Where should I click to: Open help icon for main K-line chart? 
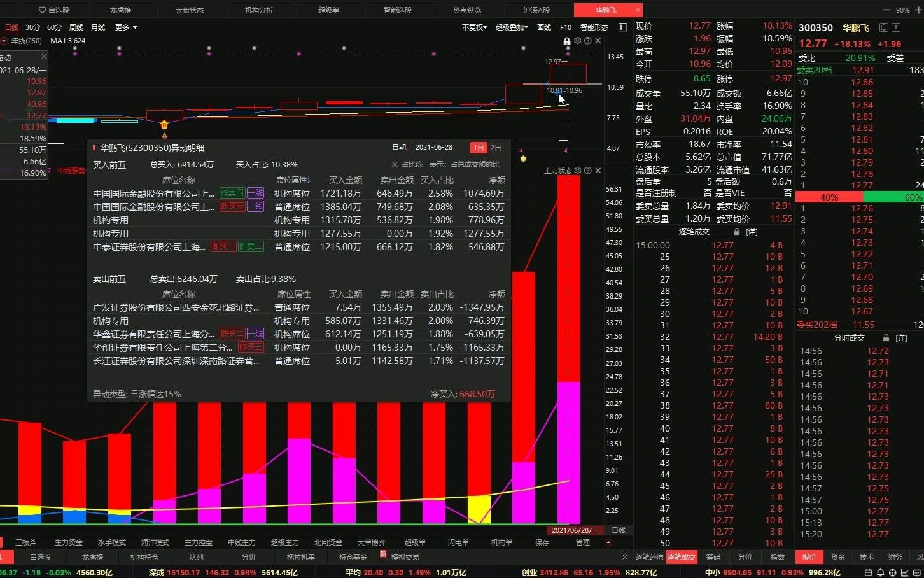pyautogui.click(x=587, y=41)
